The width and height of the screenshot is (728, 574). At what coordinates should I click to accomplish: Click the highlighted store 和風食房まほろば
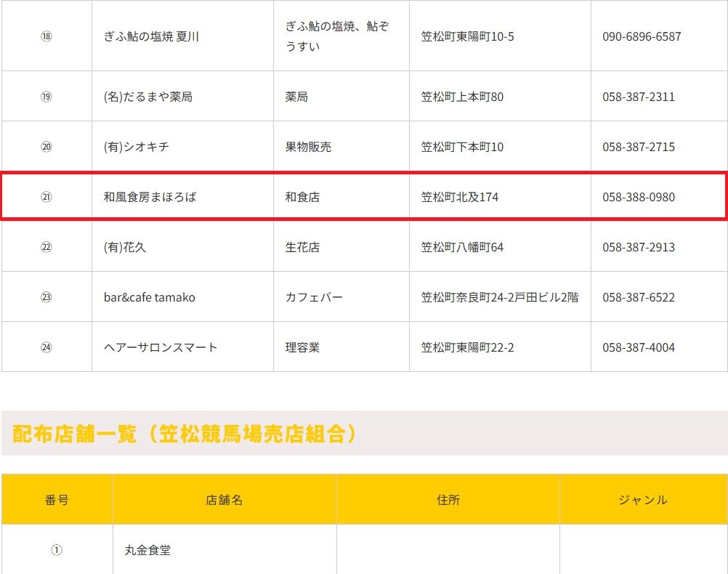(150, 197)
